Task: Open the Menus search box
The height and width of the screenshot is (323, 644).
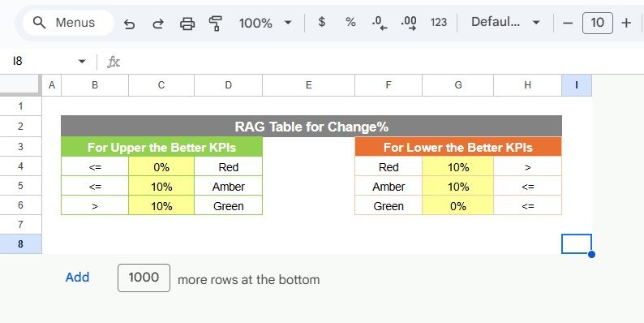Action: [68, 23]
